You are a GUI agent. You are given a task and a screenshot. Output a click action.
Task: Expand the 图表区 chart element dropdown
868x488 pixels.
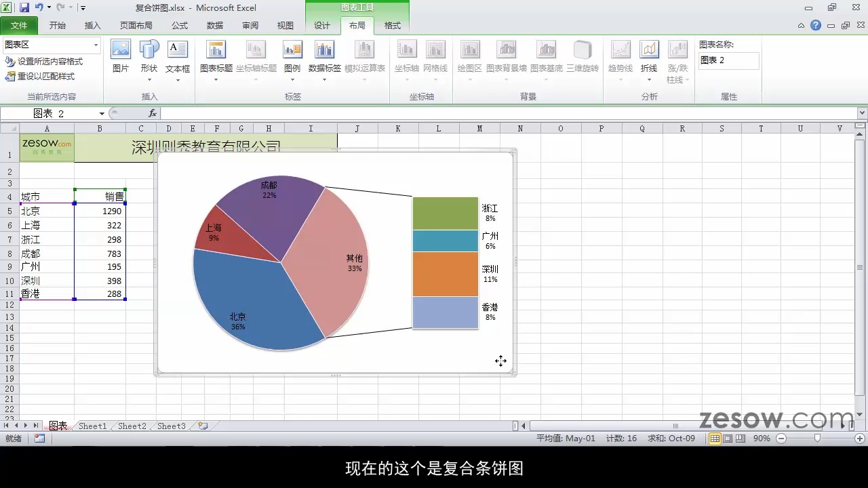coord(96,45)
